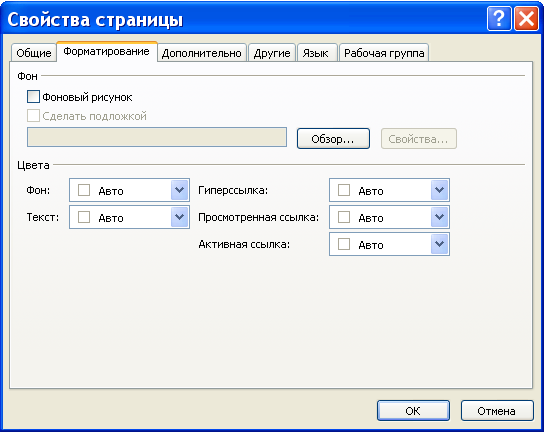Confirm with the ОК button
The image size is (547, 435).
pos(413,411)
